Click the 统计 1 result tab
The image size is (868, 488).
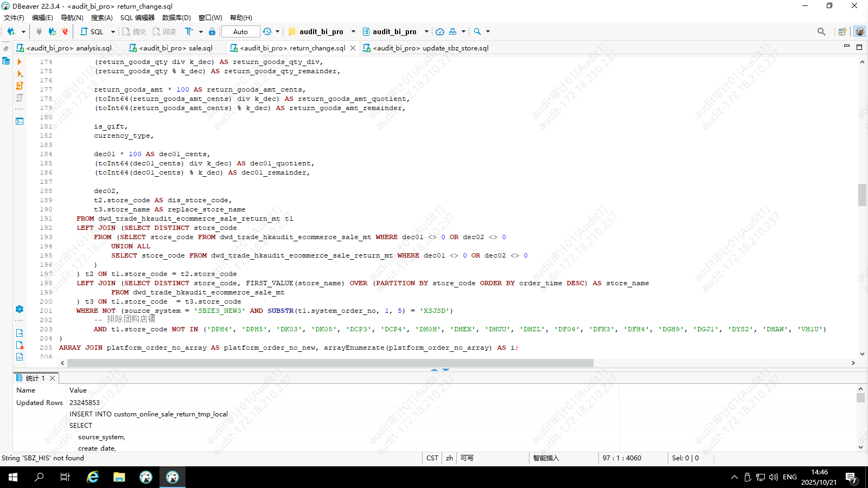[35, 378]
